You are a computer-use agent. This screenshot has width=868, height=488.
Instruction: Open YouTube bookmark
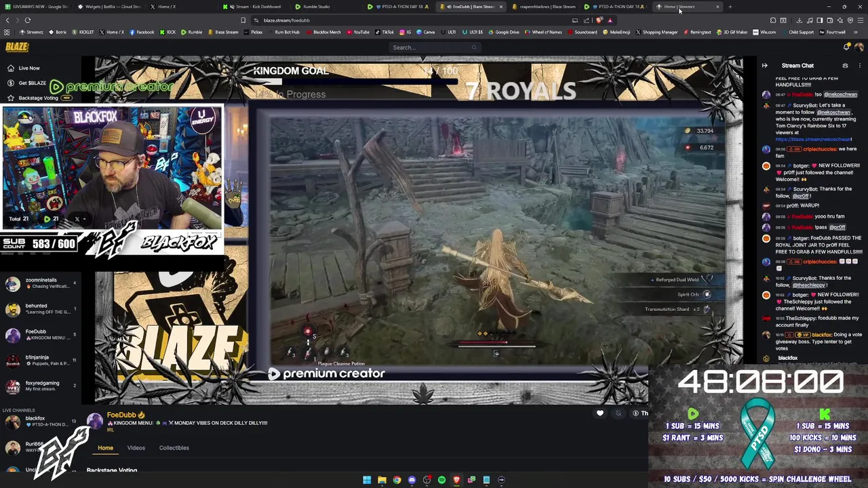357,32
